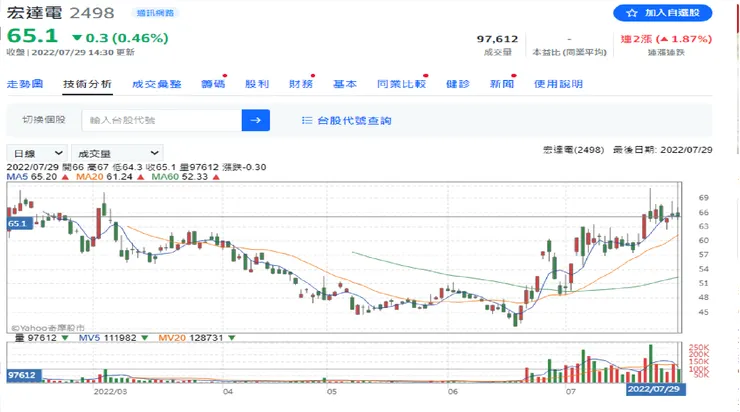Open the 新聞 tab
This screenshot has height=412, width=740.
502,84
